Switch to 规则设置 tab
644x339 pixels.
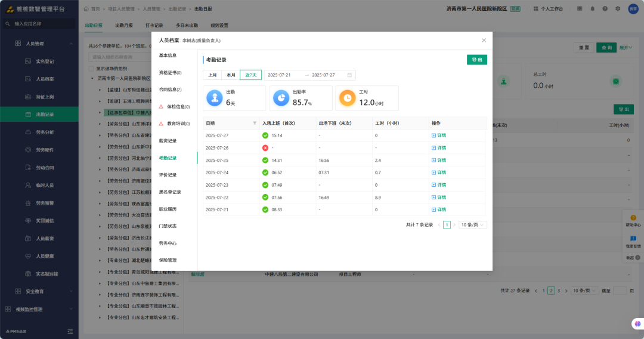(x=219, y=26)
